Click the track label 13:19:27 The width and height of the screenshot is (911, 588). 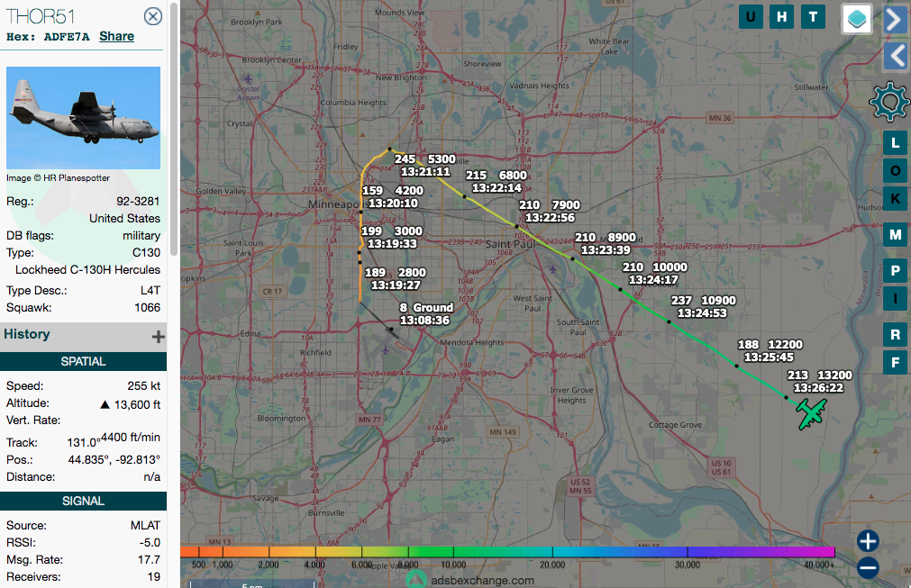396,285
